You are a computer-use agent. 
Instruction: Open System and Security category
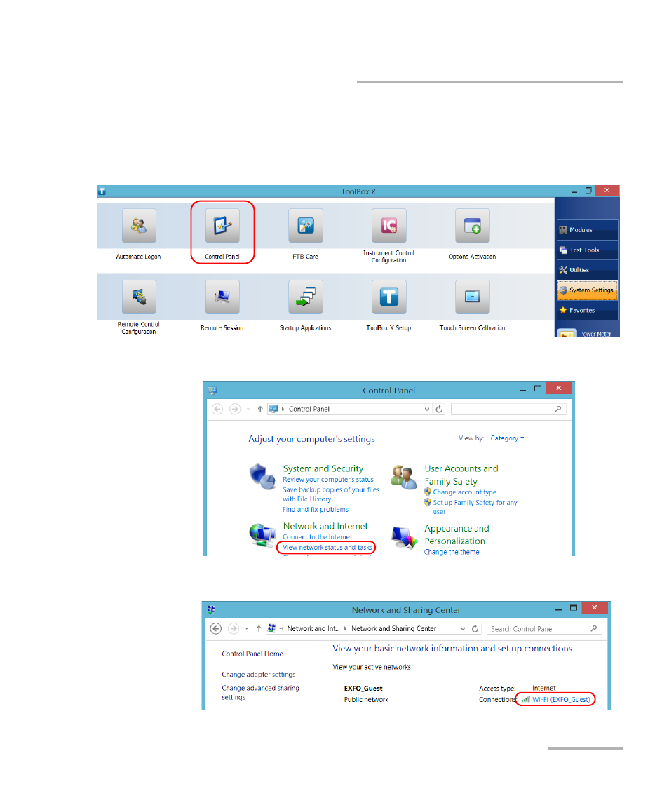(323, 468)
